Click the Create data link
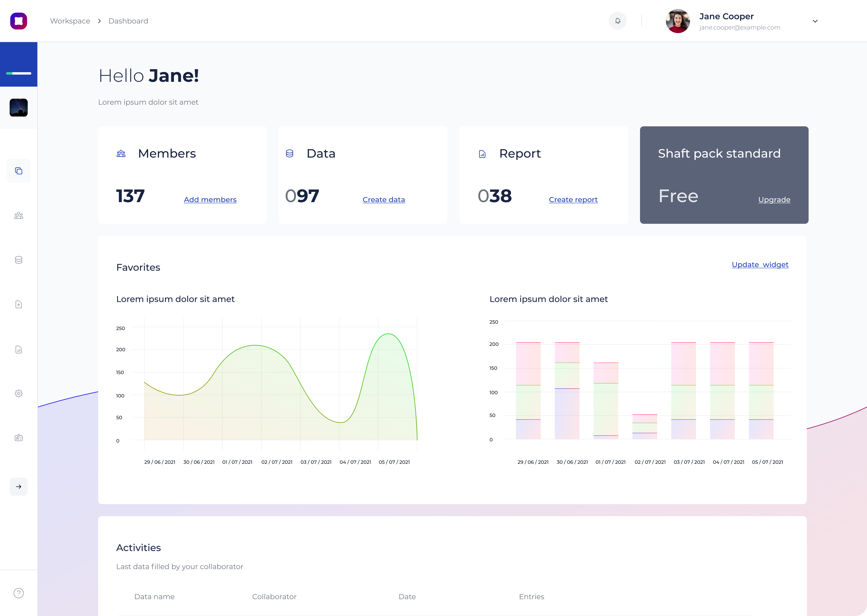The image size is (867, 616). click(384, 199)
